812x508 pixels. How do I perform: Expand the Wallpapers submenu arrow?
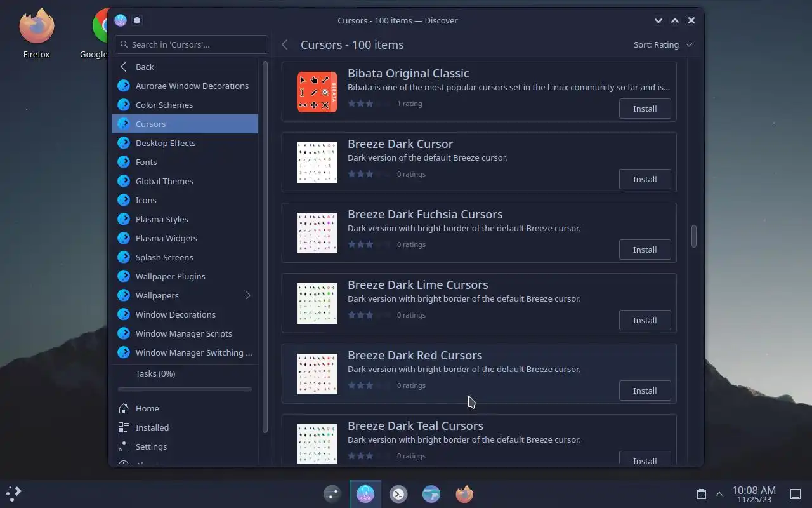(248, 295)
